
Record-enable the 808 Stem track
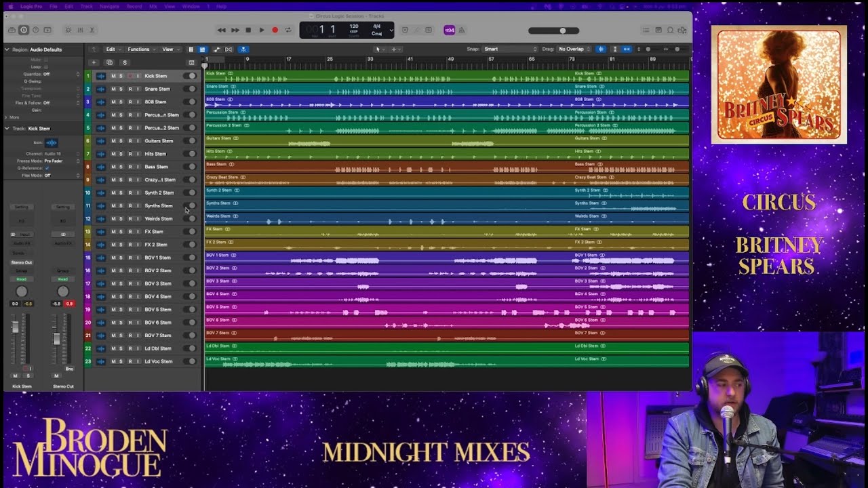click(x=130, y=102)
